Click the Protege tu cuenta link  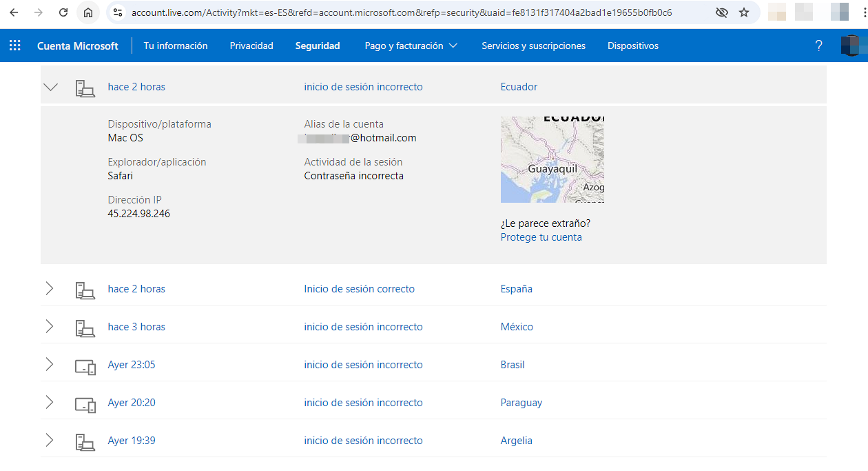[x=541, y=237]
